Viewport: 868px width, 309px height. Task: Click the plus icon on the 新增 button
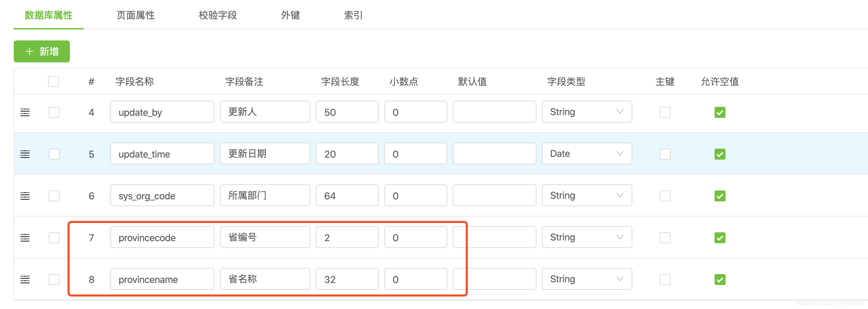(29, 51)
